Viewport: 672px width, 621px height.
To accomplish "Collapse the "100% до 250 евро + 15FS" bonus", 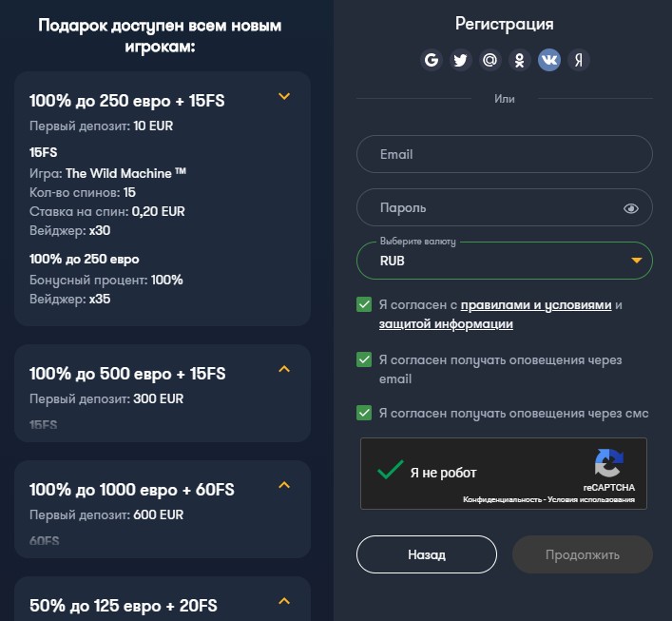I will pos(283,96).
